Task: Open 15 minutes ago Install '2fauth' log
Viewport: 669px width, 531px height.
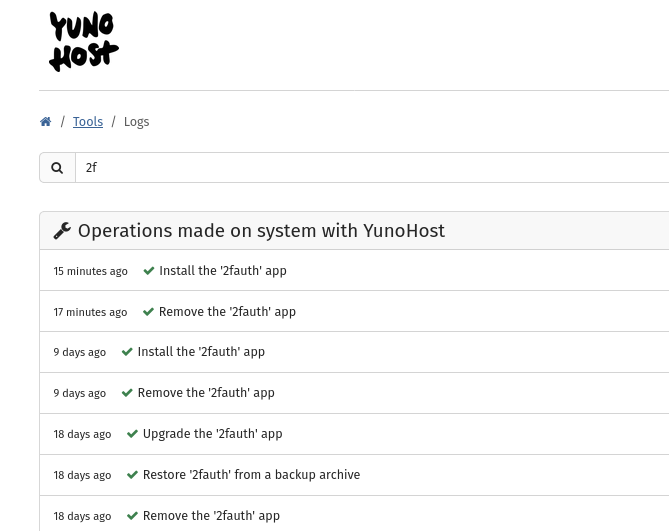Action: (354, 270)
